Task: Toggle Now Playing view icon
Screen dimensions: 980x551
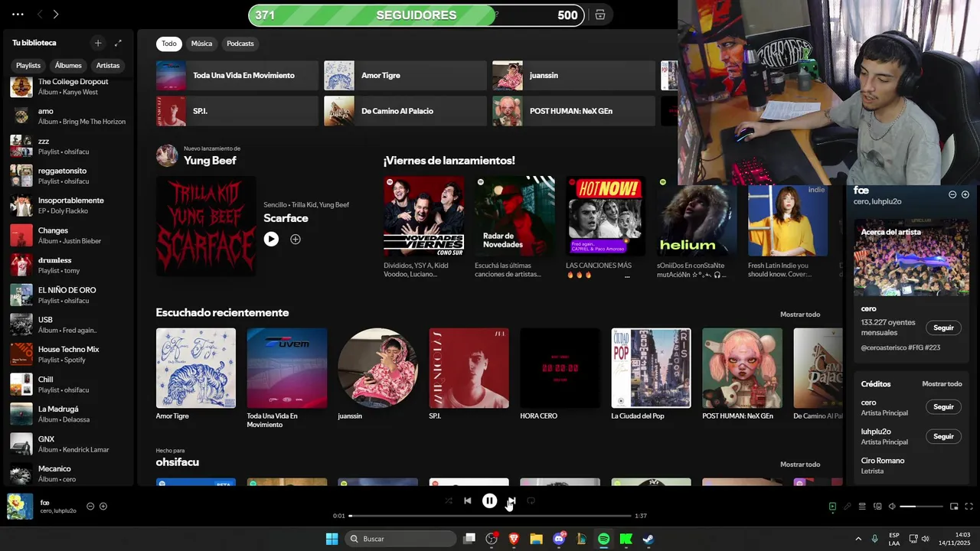Action: pos(832,507)
